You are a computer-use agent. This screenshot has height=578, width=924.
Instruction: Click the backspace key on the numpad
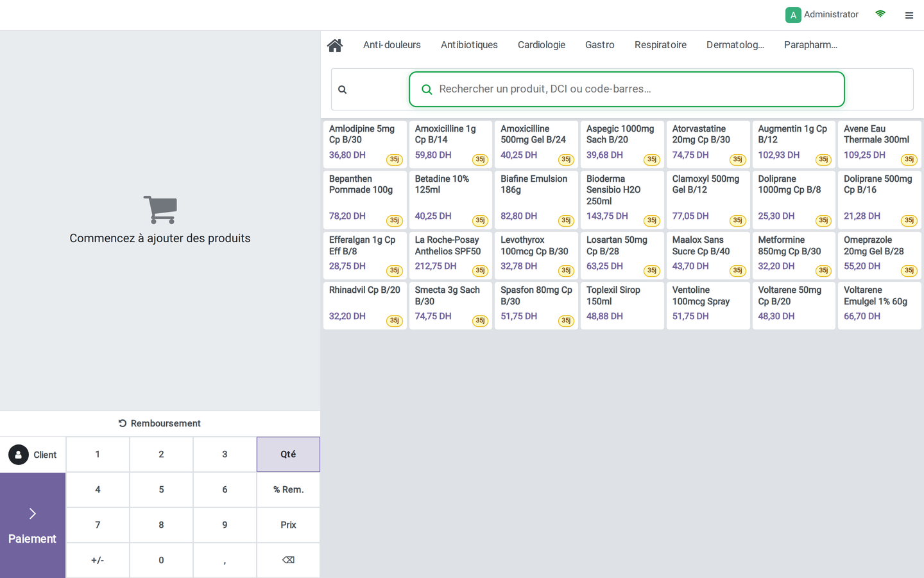coord(289,560)
